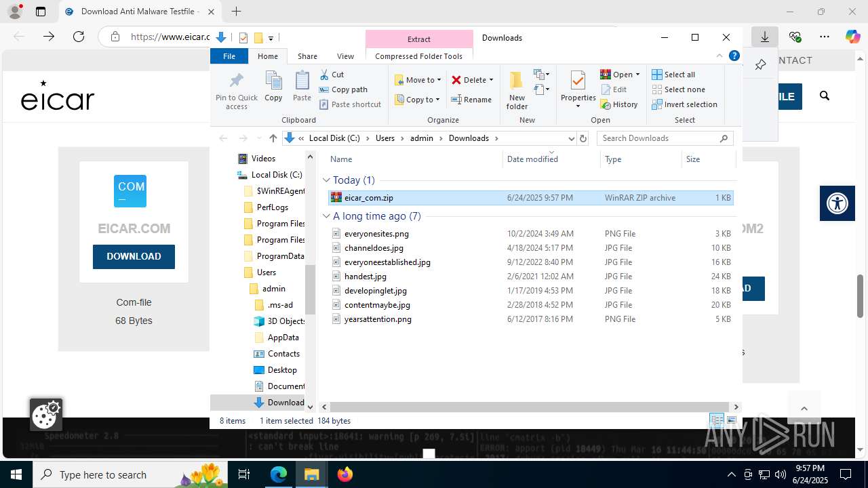This screenshot has width=868, height=488.
Task: Open the Open button dropdown arrow
Action: tap(637, 75)
